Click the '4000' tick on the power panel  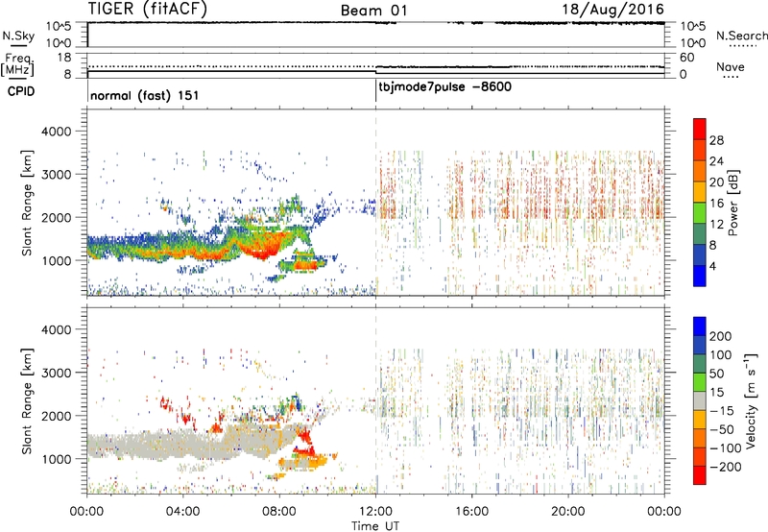click(56, 132)
